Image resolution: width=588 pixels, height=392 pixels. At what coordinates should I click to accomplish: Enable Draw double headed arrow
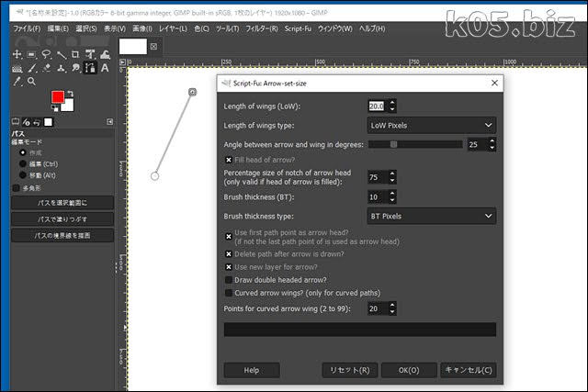229,280
